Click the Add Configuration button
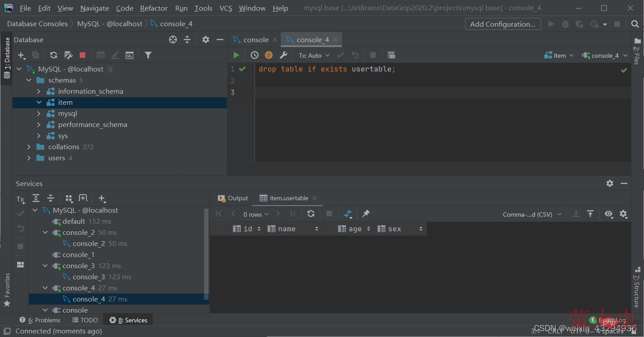Image resolution: width=644 pixels, height=337 pixels. click(503, 24)
